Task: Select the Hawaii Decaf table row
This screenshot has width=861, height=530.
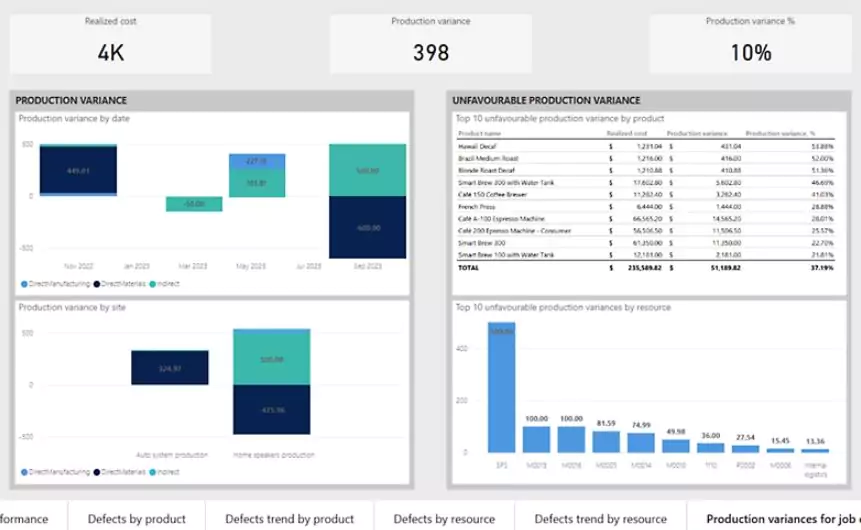Action: coord(645,147)
